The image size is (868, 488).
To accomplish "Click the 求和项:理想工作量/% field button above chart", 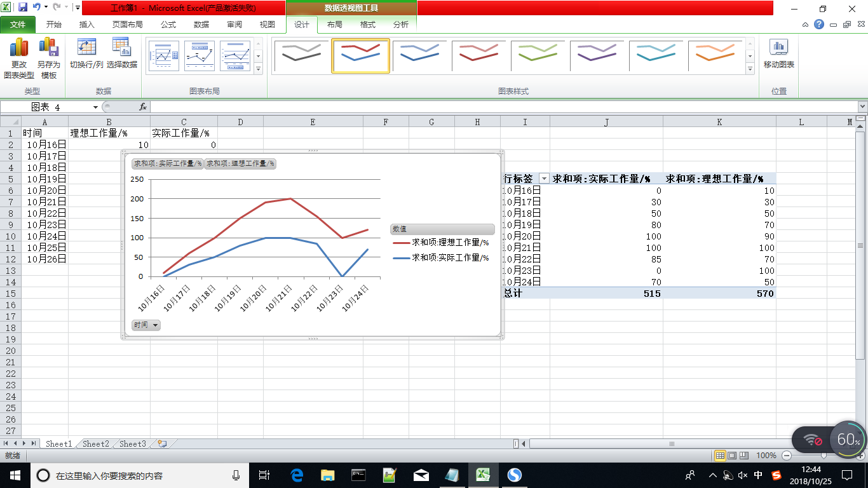I will pyautogui.click(x=240, y=163).
